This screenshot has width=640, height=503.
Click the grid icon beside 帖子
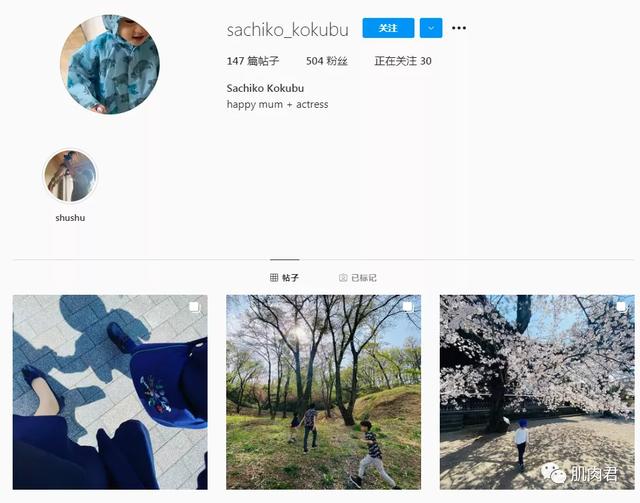tap(274, 278)
